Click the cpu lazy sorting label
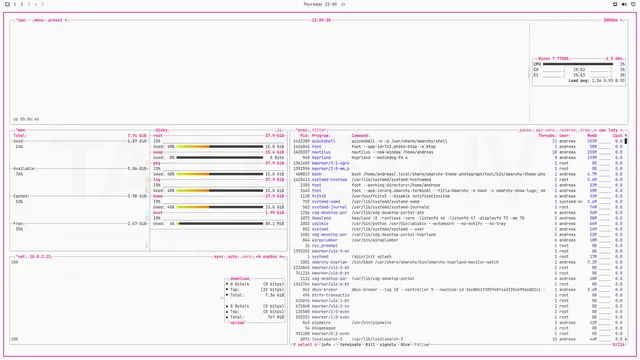This screenshot has height=360, width=640. (608, 130)
